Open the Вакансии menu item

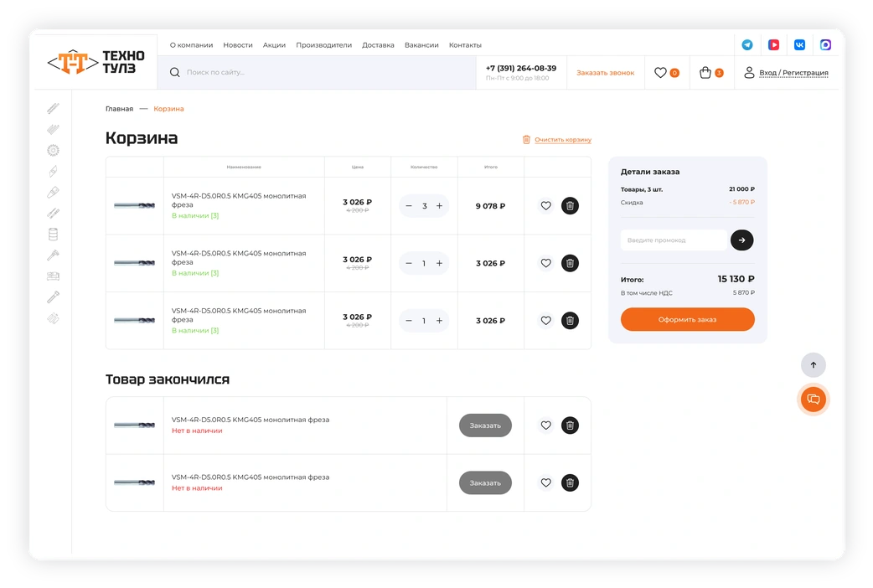(x=421, y=45)
